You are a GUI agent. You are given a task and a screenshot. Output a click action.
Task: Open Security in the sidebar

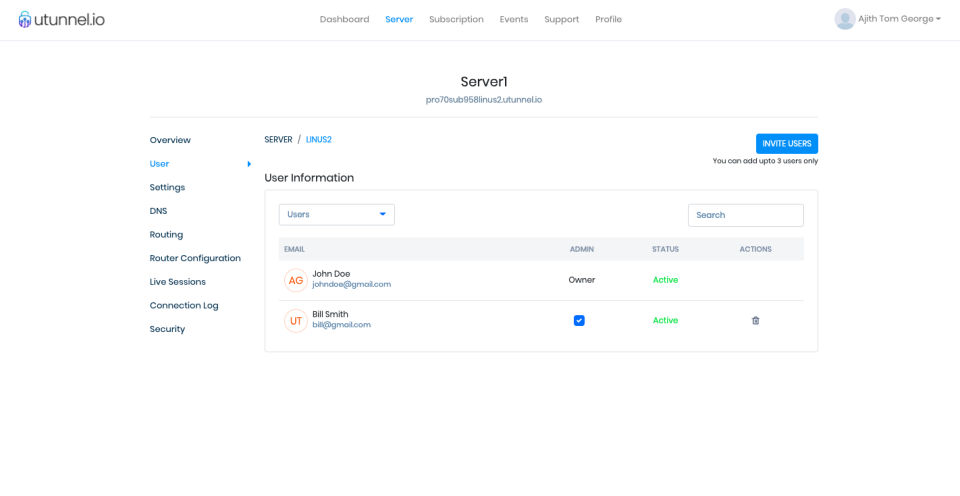(167, 329)
